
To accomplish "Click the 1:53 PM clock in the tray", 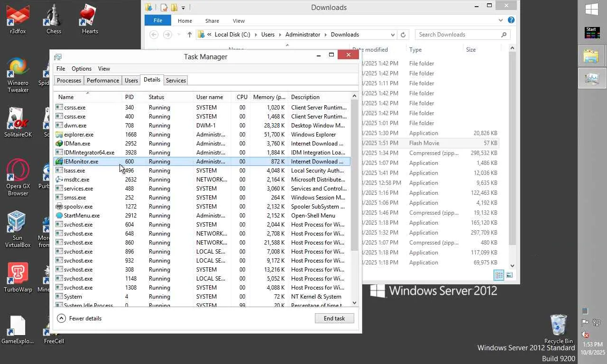I will coord(593,345).
